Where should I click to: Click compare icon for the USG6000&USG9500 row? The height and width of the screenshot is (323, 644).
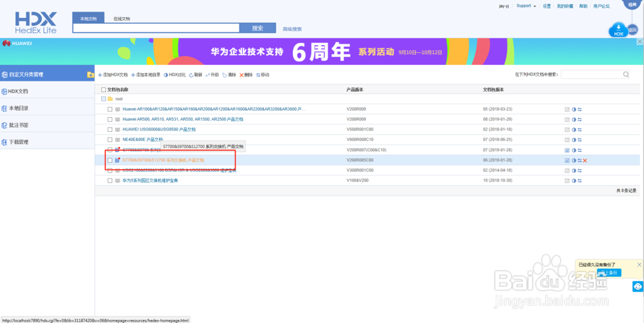[x=574, y=130]
